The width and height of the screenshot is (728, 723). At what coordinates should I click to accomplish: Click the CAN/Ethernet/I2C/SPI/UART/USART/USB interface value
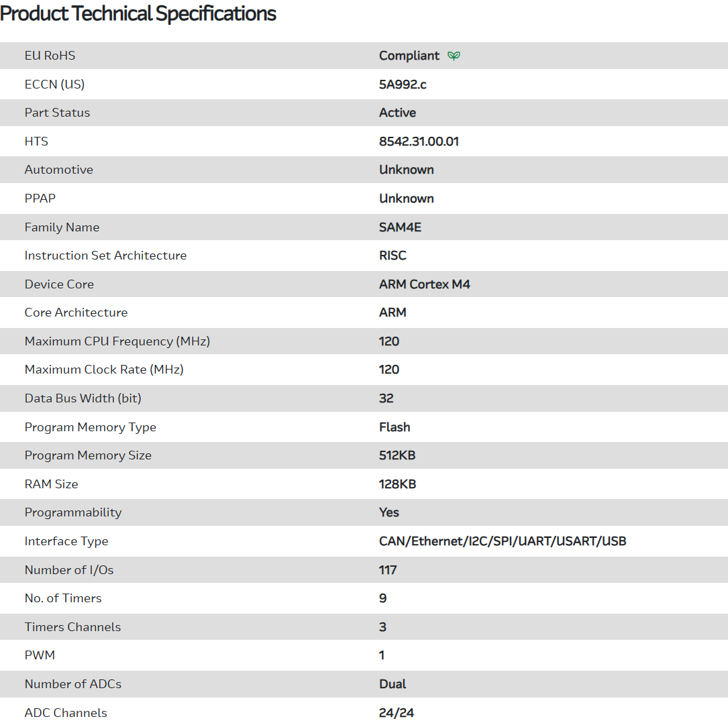(x=503, y=541)
